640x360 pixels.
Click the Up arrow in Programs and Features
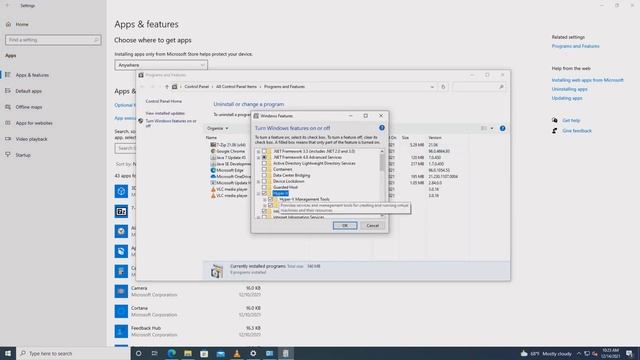coord(167,87)
